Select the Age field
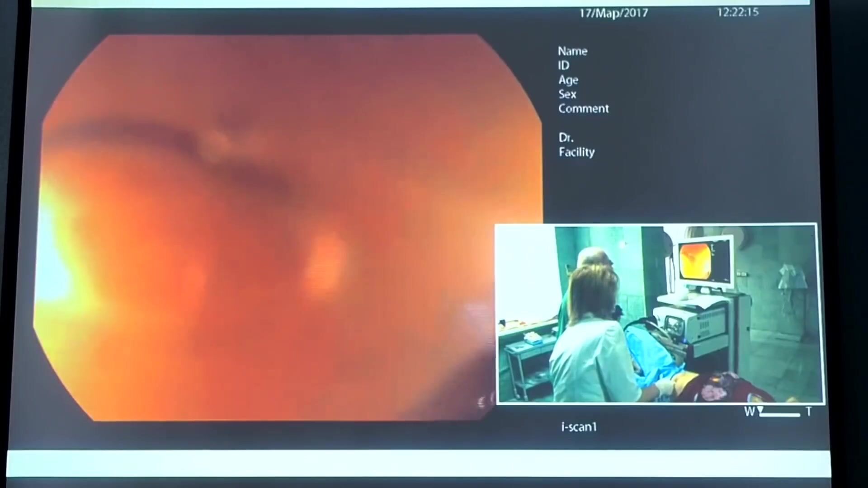Screen dimensions: 868x488 [x=568, y=80]
